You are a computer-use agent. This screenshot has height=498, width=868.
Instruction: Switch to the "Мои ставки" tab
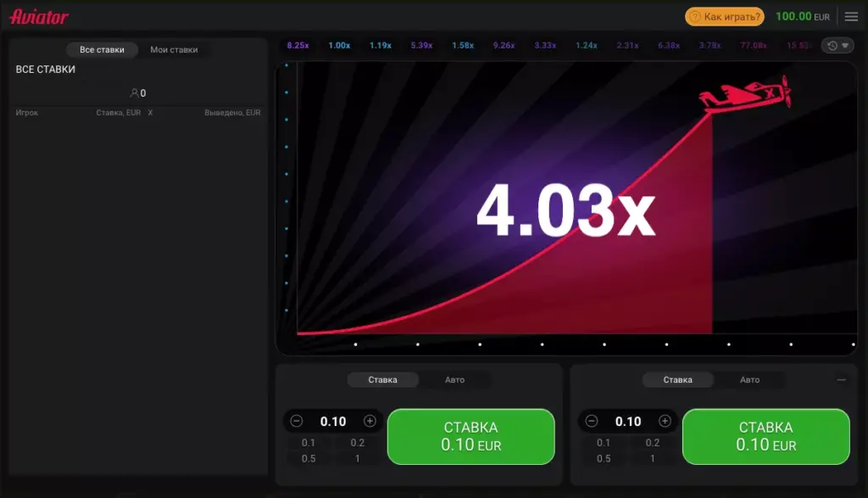(x=174, y=50)
